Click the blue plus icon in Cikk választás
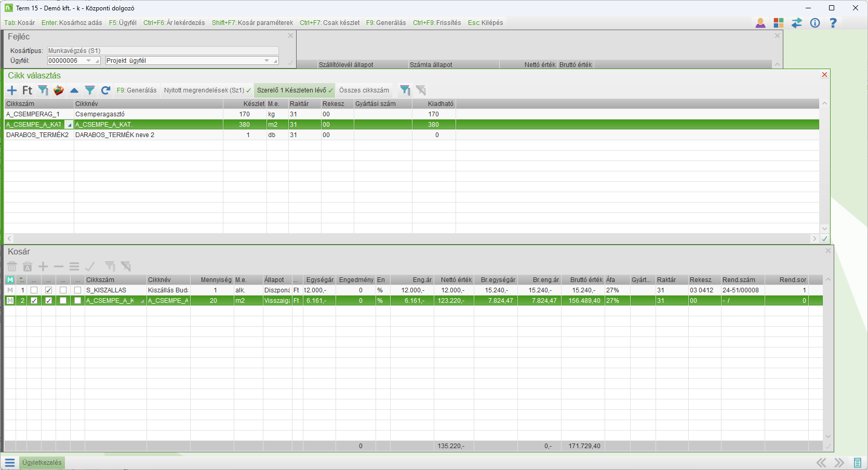The image size is (868, 470). (12, 90)
